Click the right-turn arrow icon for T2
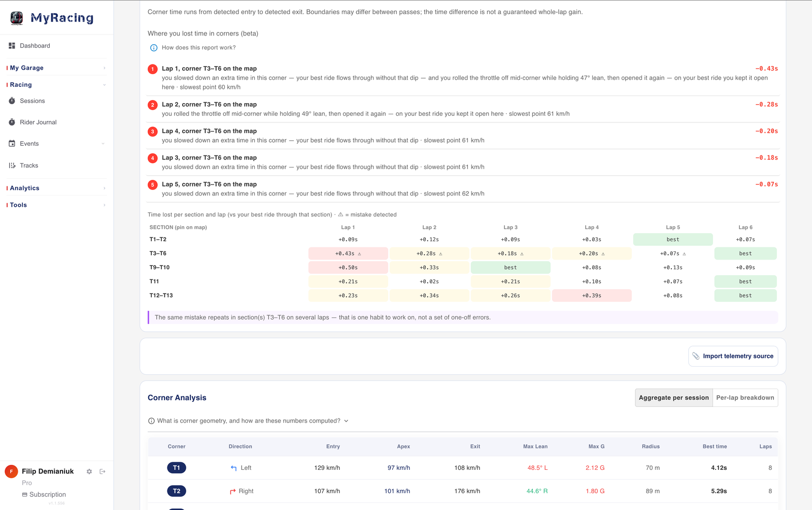Image resolution: width=812 pixels, height=510 pixels. click(233, 491)
